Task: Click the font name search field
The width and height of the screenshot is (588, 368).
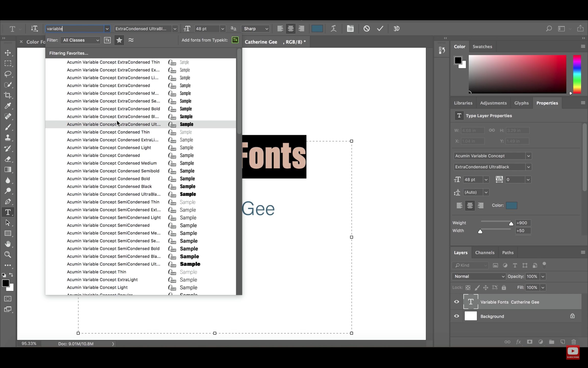Action: pos(75,29)
